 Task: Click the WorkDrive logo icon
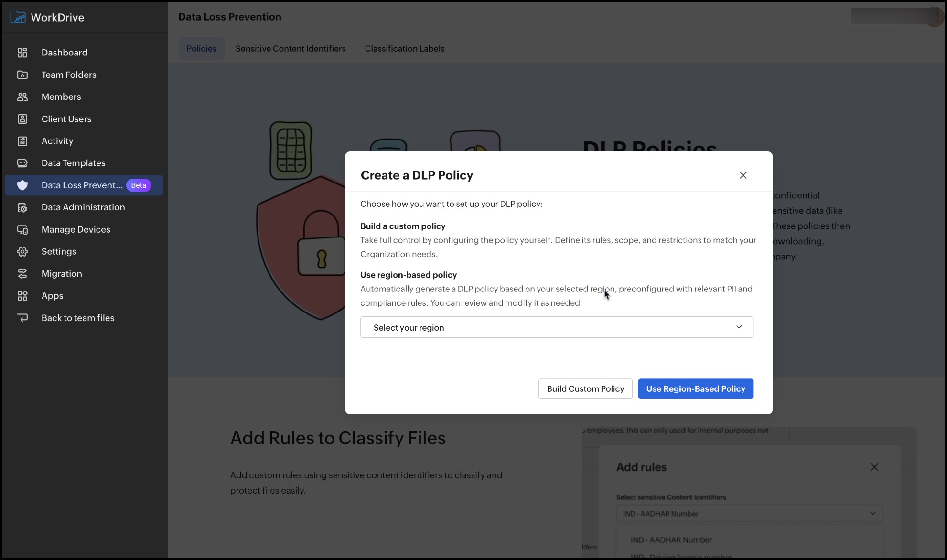[x=18, y=17]
